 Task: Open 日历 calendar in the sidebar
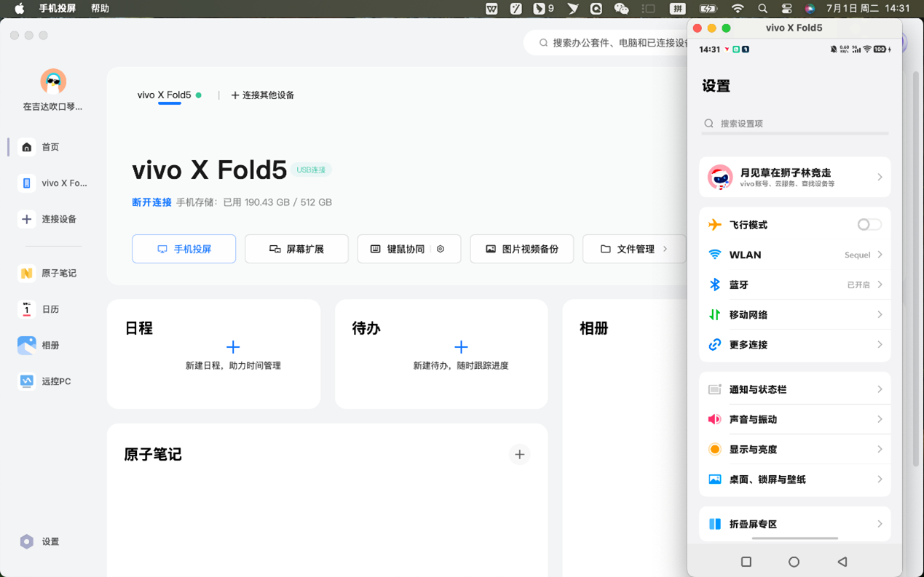pyautogui.click(x=41, y=309)
